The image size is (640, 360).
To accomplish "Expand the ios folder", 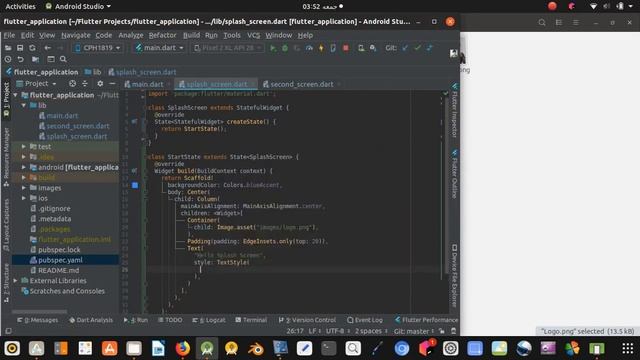I will (x=24, y=198).
